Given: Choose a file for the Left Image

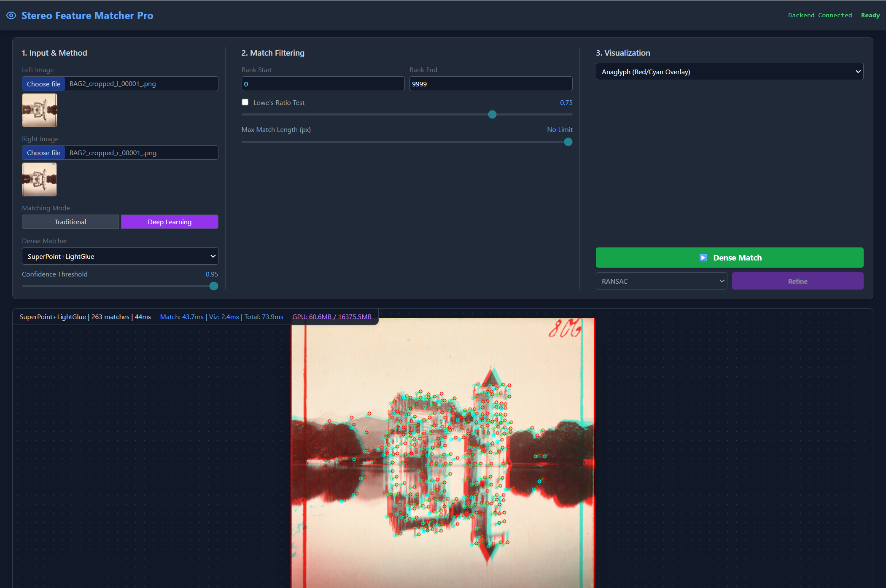Looking at the screenshot, I should click(43, 84).
